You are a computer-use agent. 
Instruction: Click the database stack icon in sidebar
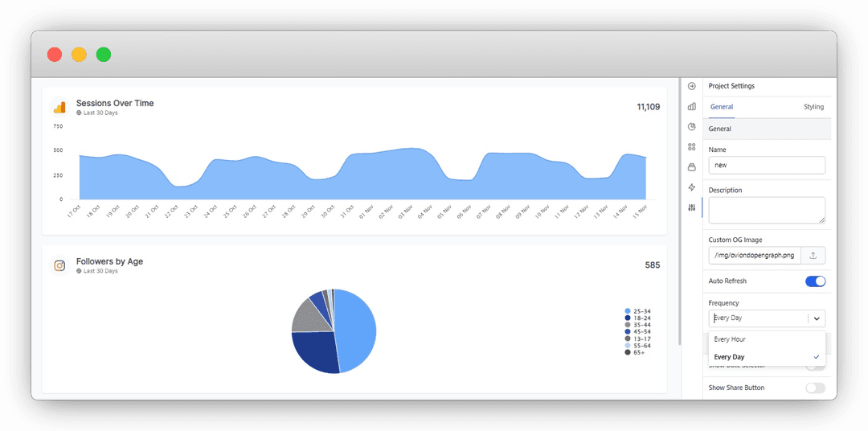(691, 166)
